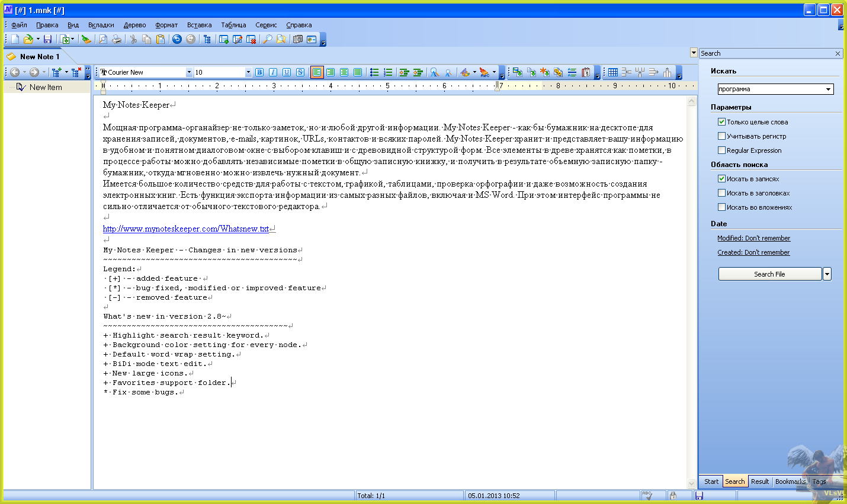
Task: Click the Cut scissors icon
Action: point(134,39)
